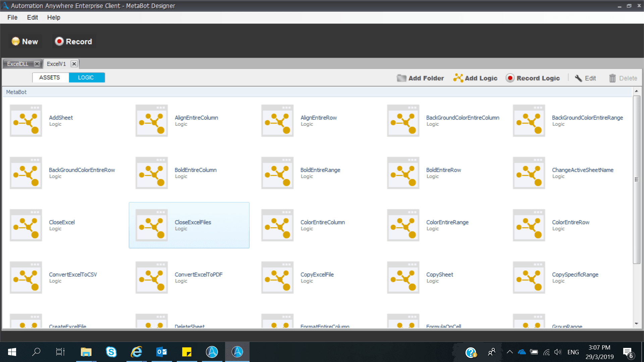Select the BackGroundColorEntireRow logic icon
The height and width of the screenshot is (362, 644).
pyautogui.click(x=26, y=173)
